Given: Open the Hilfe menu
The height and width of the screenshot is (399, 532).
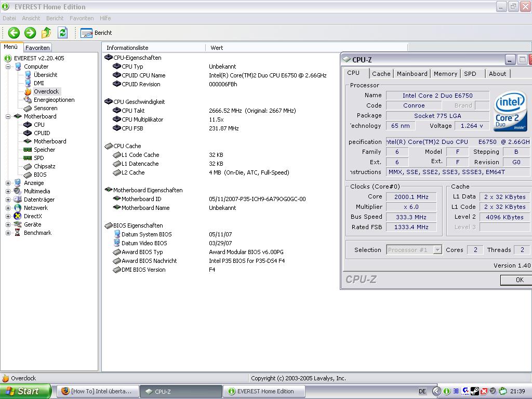Looking at the screenshot, I should coord(105,18).
